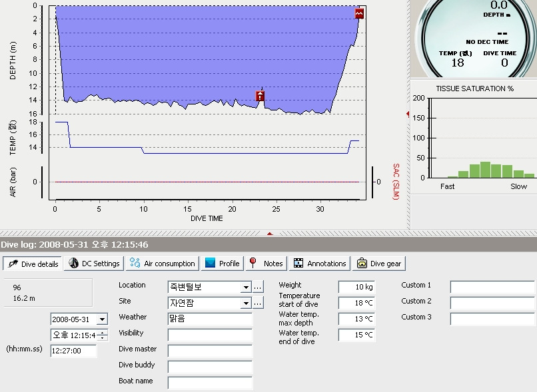Expand the Site dropdown
The image size is (537, 392).
pyautogui.click(x=246, y=303)
